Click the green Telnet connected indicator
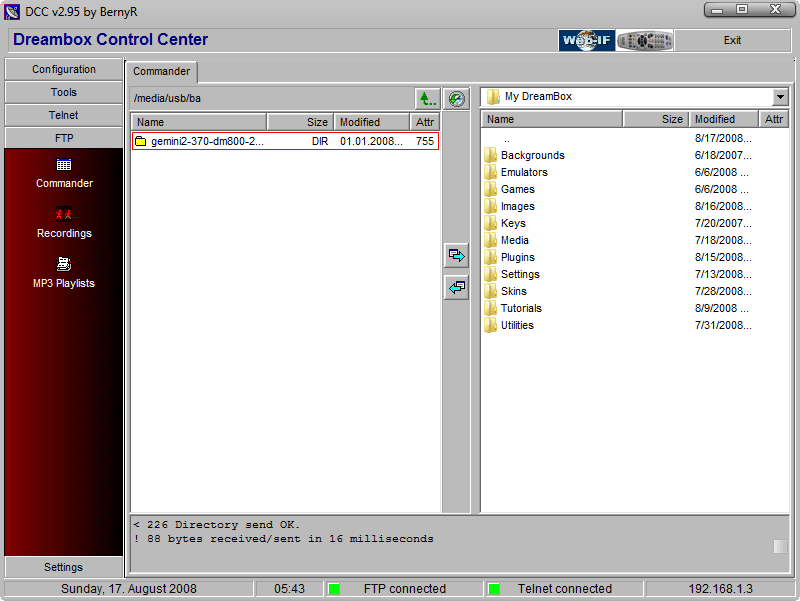Screen dimensions: 800x601 pyautogui.click(x=494, y=589)
